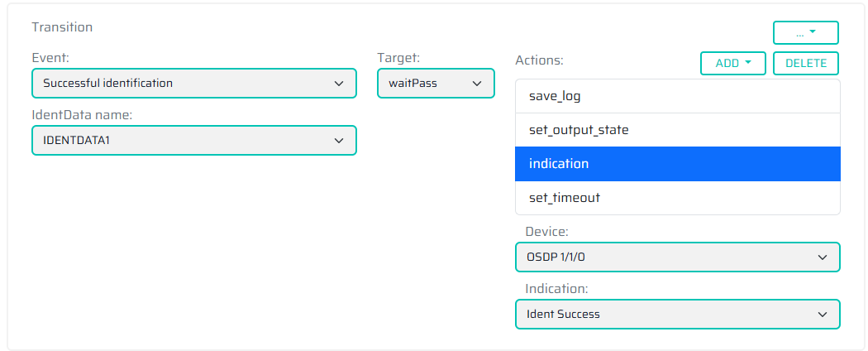
Task: Click the caret on the ellipsis button
Action: [813, 32]
